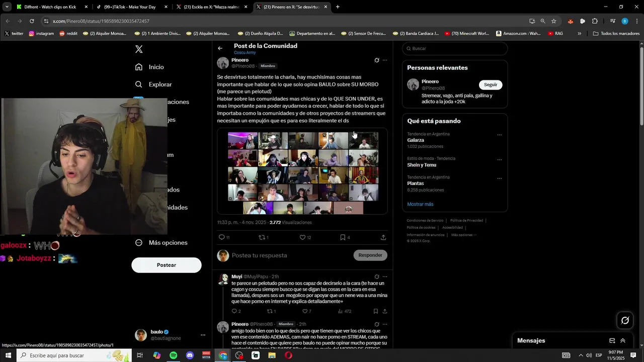Open the Galarza trend
Viewport: 644px width, 362px height.
(416, 140)
